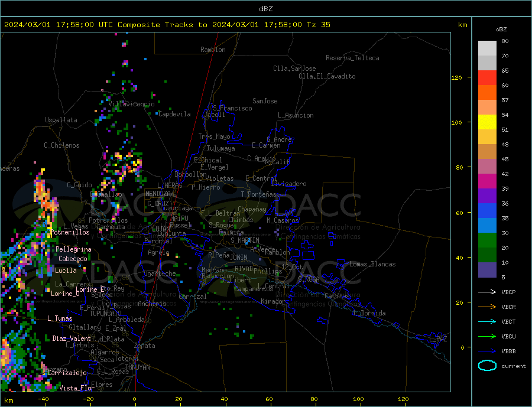This screenshot has width=532, height=407.
Task: Click the 57 value on the dBZ scale
Action: point(505,100)
